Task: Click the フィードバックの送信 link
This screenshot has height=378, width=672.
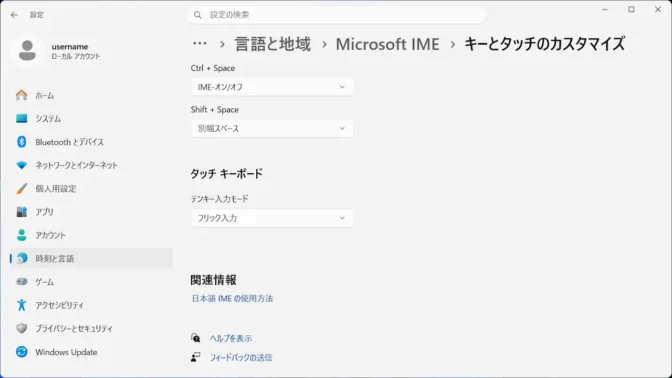Action: click(241, 357)
